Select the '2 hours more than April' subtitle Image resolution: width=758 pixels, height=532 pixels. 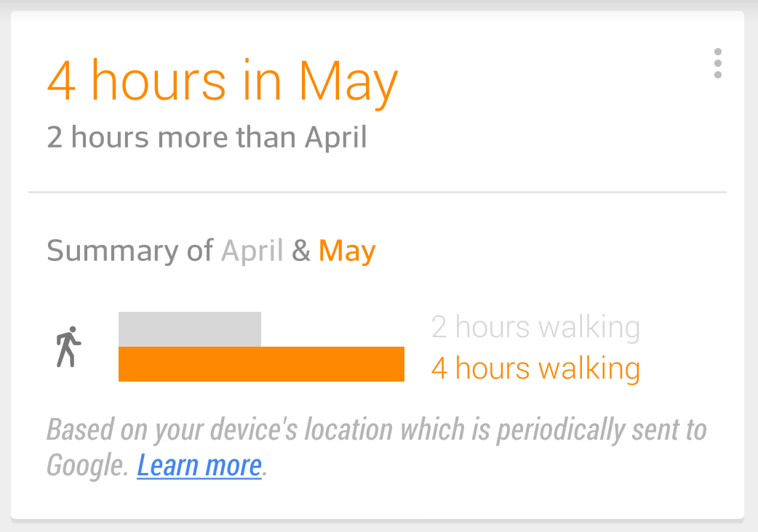[x=207, y=137]
